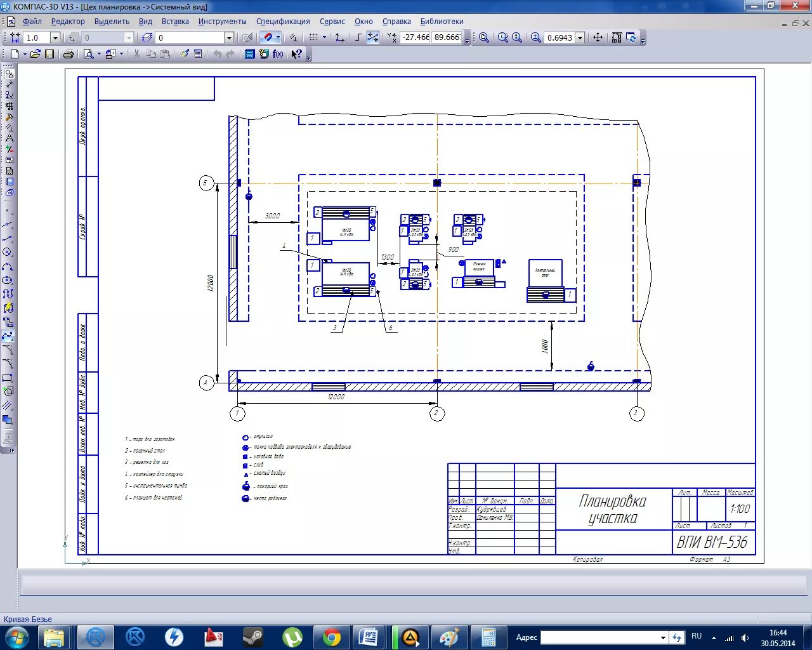Select the Arc tool in left panel
Viewport: 812px width, 650px height.
[x=8, y=267]
